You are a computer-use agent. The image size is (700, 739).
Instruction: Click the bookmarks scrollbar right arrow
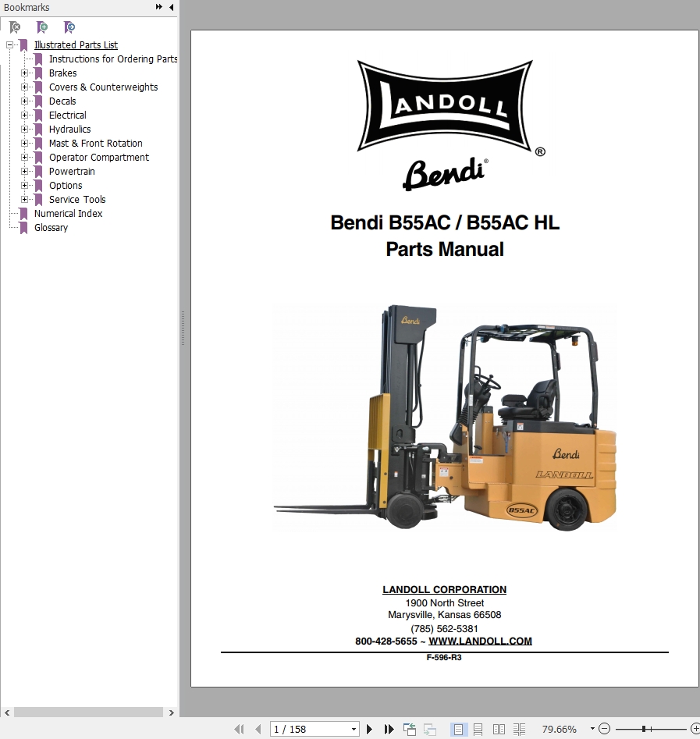[x=172, y=712]
